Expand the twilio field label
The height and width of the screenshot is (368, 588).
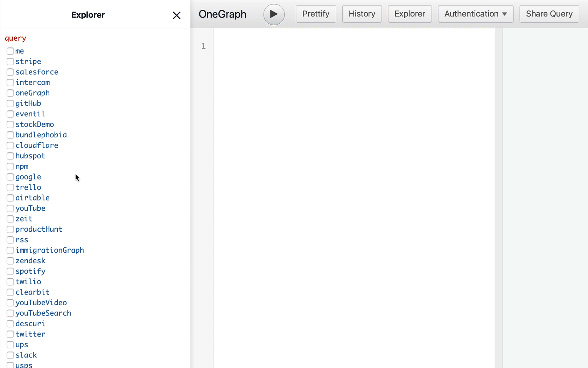click(28, 282)
